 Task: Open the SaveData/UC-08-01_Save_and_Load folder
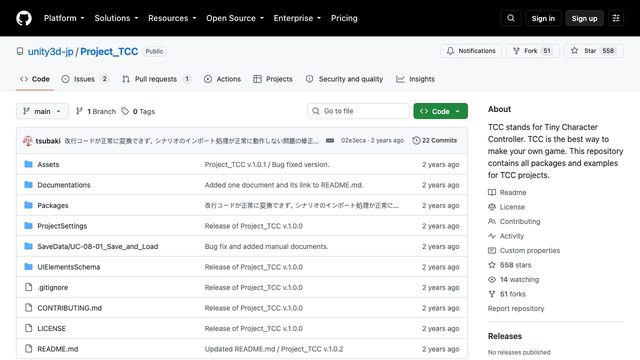[98, 246]
